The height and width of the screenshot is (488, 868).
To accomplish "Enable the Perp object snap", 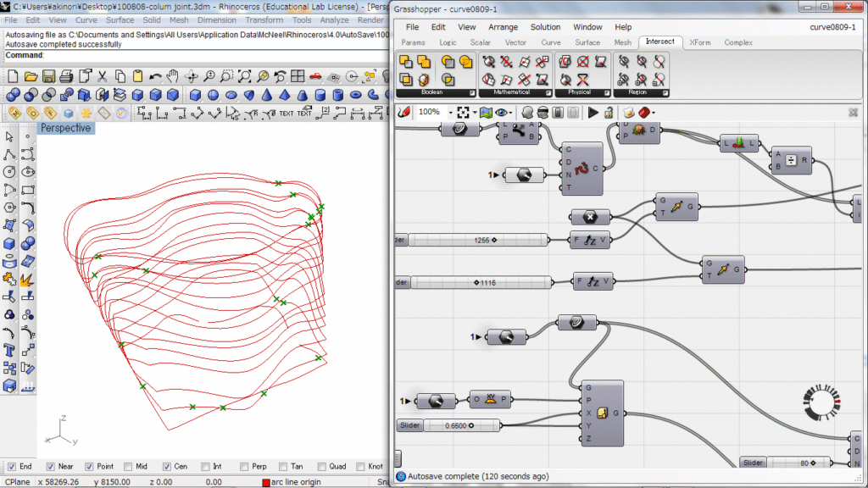I will [x=245, y=466].
